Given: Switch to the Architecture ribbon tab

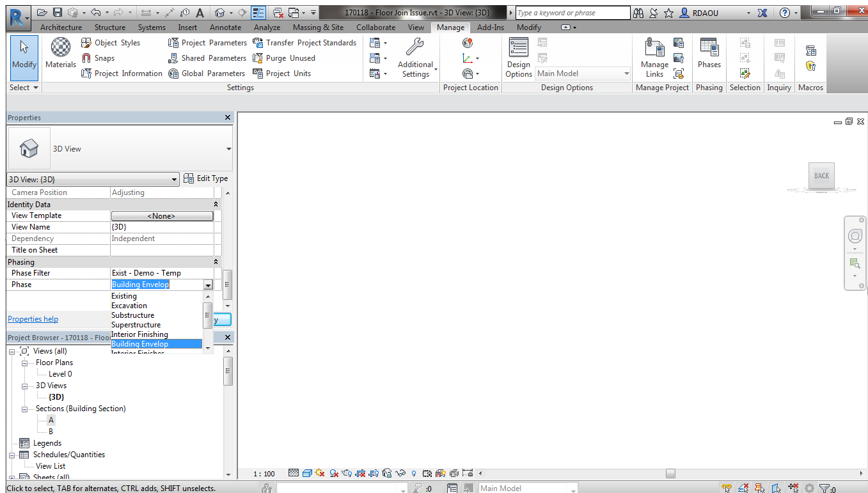Looking at the screenshot, I should pyautogui.click(x=61, y=27).
